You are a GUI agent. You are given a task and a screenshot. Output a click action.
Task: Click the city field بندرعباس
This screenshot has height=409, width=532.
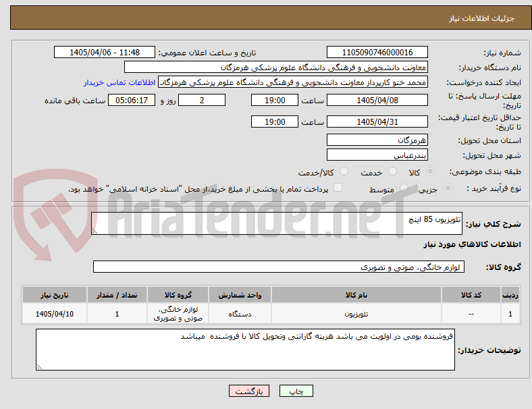point(377,155)
